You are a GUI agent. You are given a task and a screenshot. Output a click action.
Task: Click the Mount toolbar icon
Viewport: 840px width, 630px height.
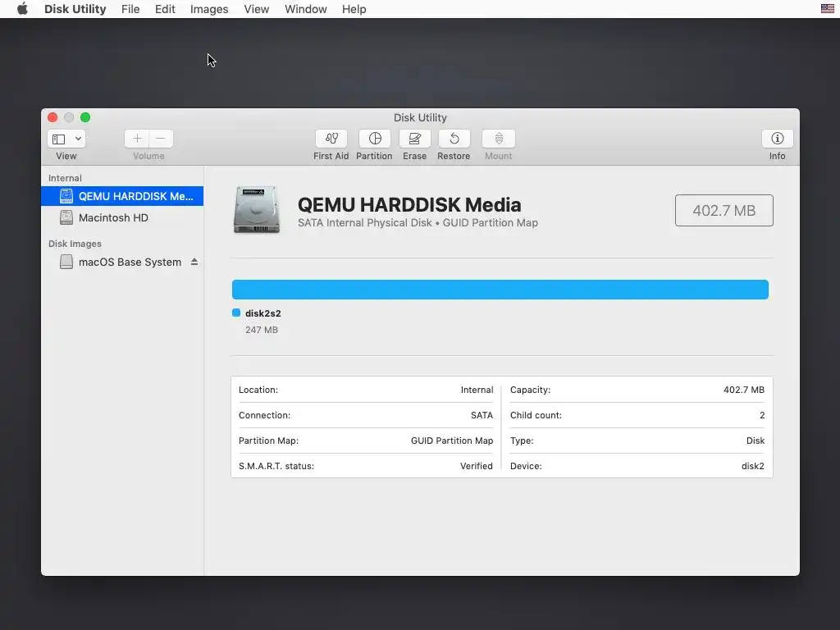pos(498,139)
